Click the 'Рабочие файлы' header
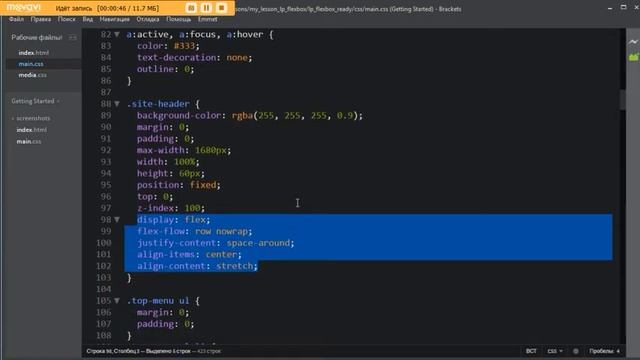Screen dimensions: 640x360 coord(37,38)
